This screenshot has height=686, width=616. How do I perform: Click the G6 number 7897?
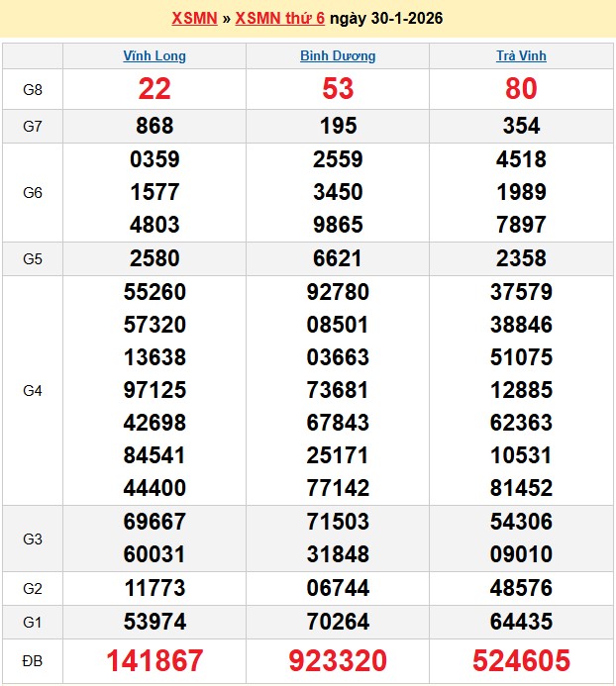pyautogui.click(x=521, y=224)
